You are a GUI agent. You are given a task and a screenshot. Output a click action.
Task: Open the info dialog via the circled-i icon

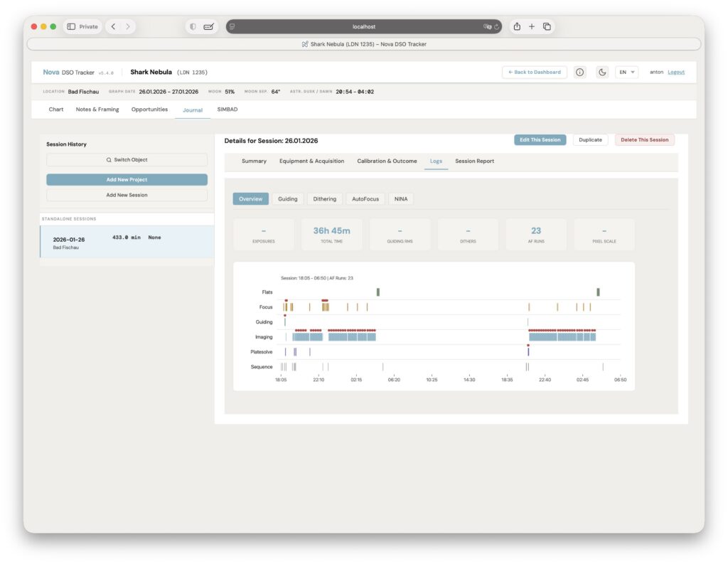click(x=580, y=72)
